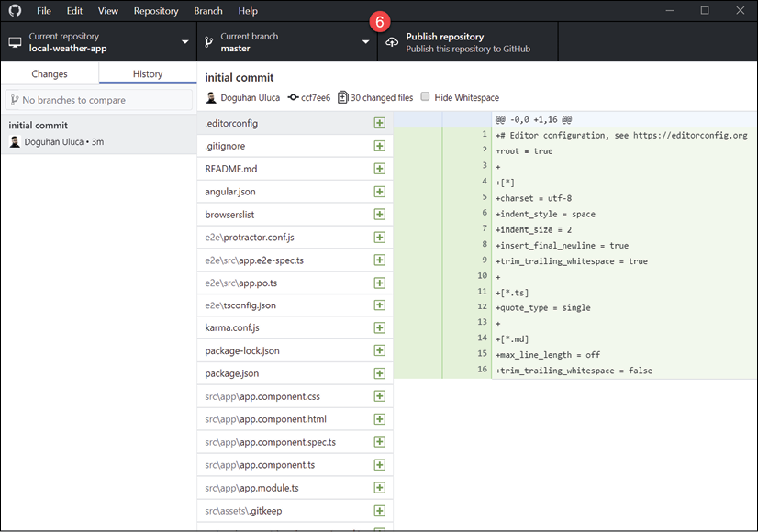
Task: Click the added icon for app.module.ts
Action: (x=380, y=488)
